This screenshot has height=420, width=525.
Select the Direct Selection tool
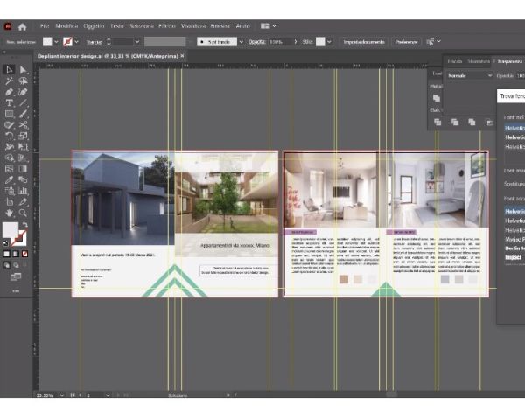tap(24, 70)
